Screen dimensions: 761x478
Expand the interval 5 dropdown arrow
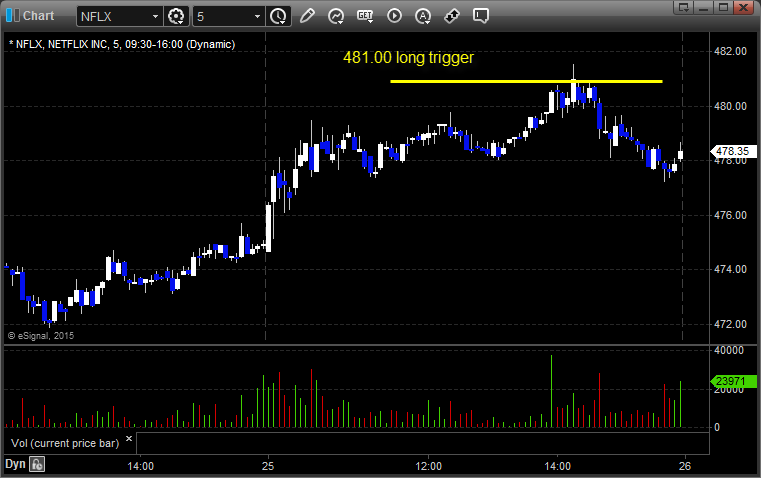pyautogui.click(x=258, y=16)
